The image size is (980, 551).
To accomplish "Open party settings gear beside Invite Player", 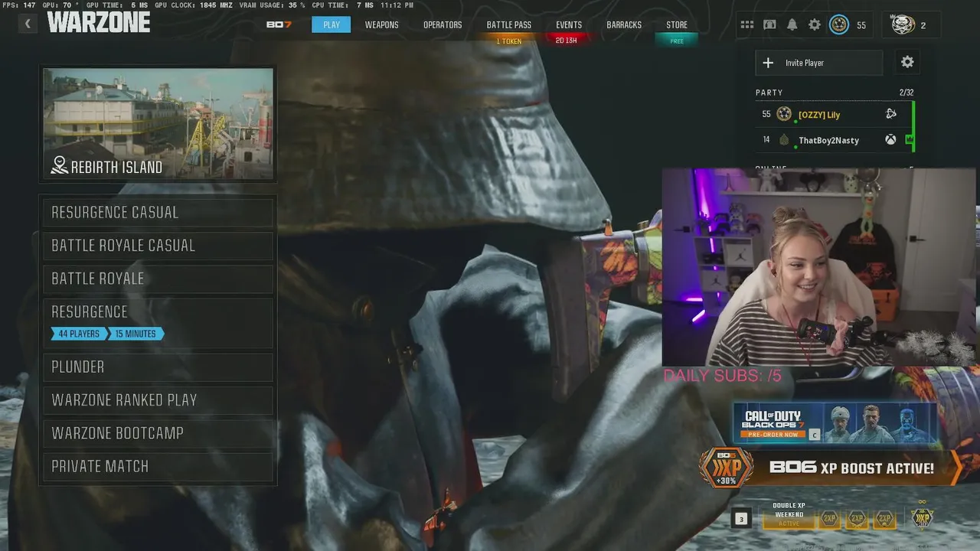I will click(907, 62).
